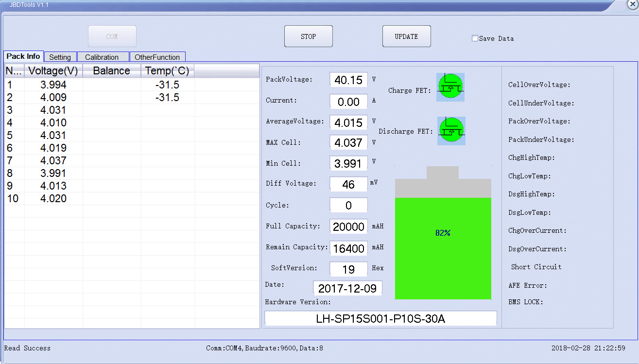Click the Voltage(V) column header
Screen dimensions: 639x364
53,71
